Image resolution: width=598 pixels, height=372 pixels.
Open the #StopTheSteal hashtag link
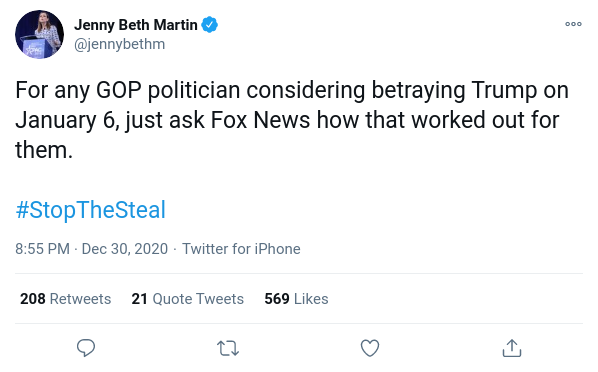pyautogui.click(x=91, y=210)
